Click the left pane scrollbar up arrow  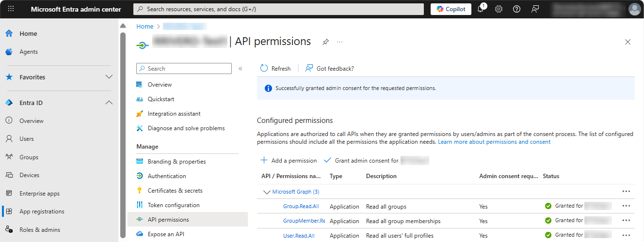pyautogui.click(x=123, y=26)
